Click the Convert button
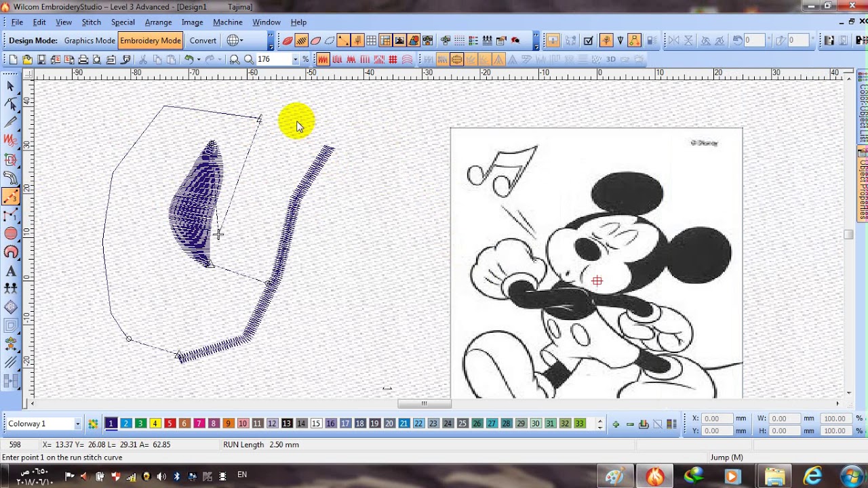 point(203,41)
